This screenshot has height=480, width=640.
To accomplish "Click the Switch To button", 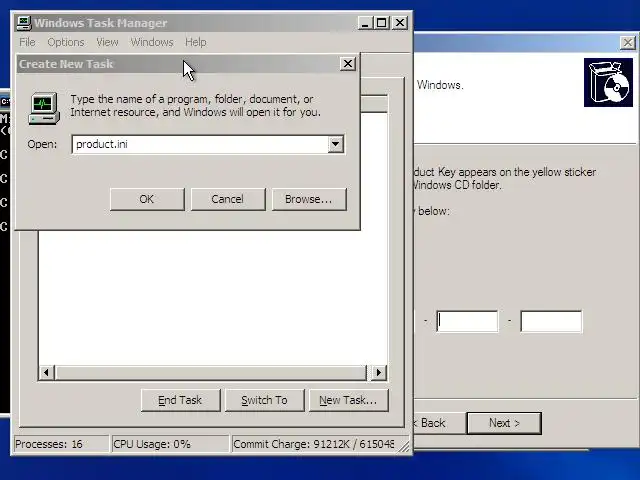I will pos(264,400).
